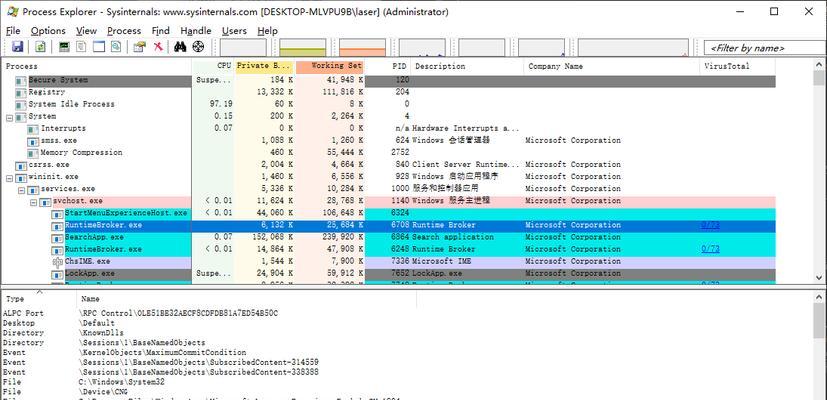Click the icon beside Secure System

[21, 81]
